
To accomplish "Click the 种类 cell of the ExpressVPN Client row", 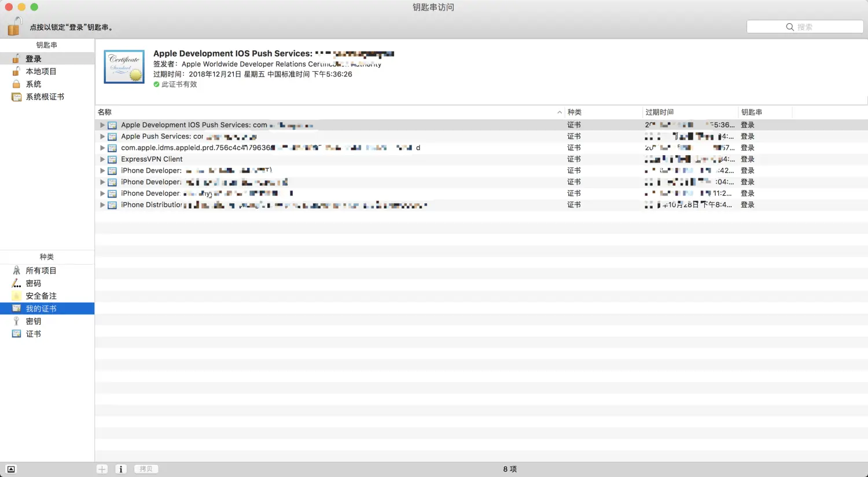I will (574, 159).
